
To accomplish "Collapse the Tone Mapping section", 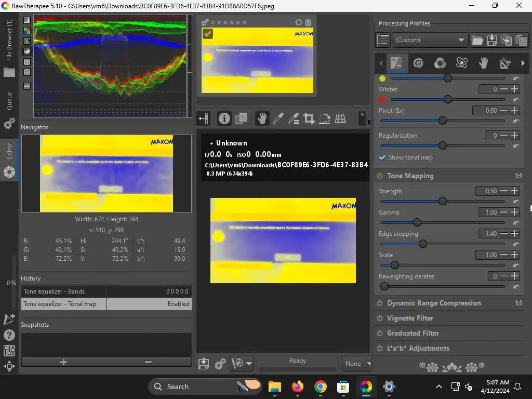I will click(410, 176).
